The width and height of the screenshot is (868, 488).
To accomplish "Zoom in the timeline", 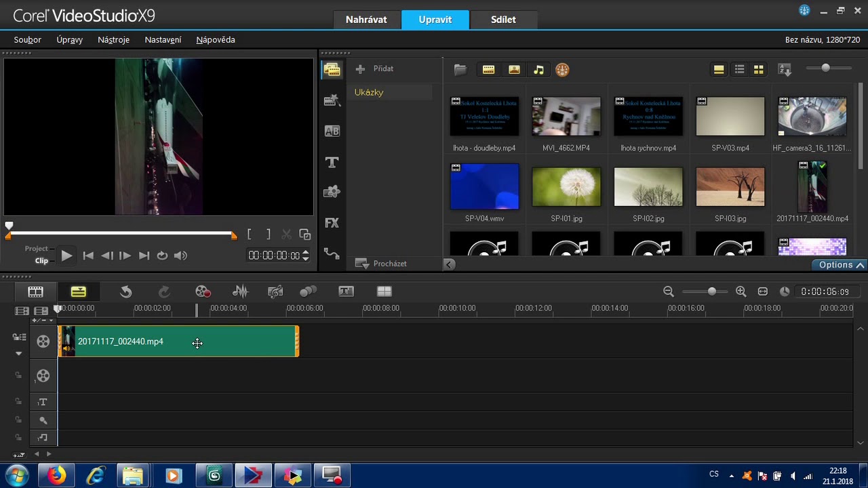I will coord(741,291).
